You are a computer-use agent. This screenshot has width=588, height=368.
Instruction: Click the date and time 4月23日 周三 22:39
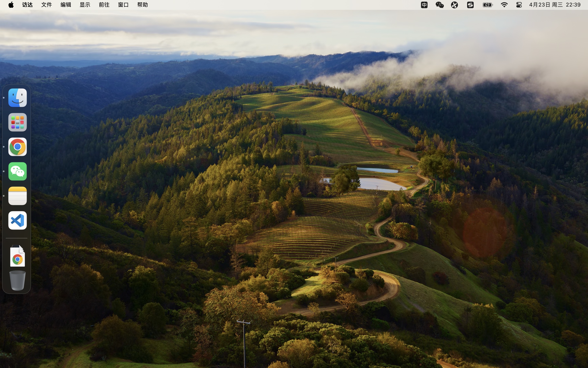pos(555,5)
